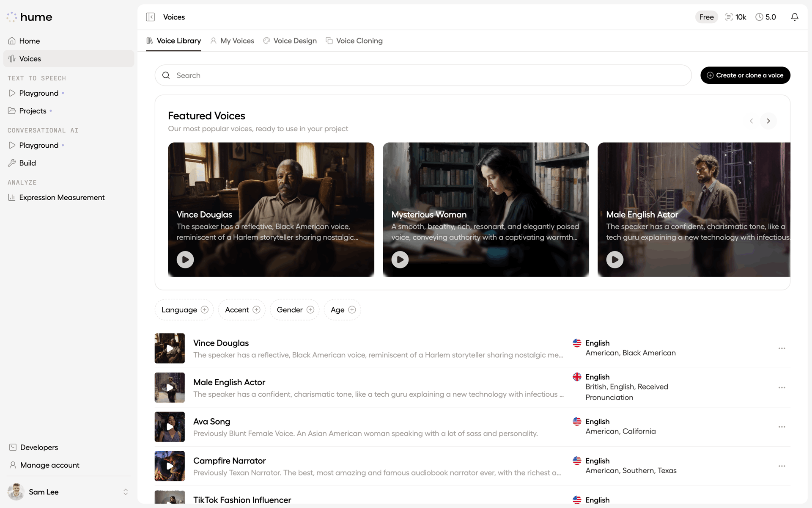Viewport: 812px width, 508px height.
Task: Open more options for Vince Douglas row
Action: click(782, 348)
